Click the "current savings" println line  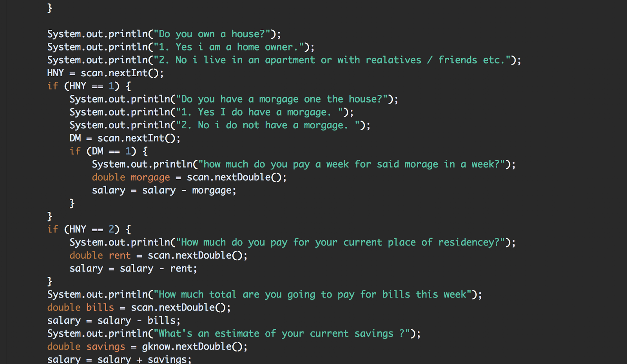pos(234,333)
